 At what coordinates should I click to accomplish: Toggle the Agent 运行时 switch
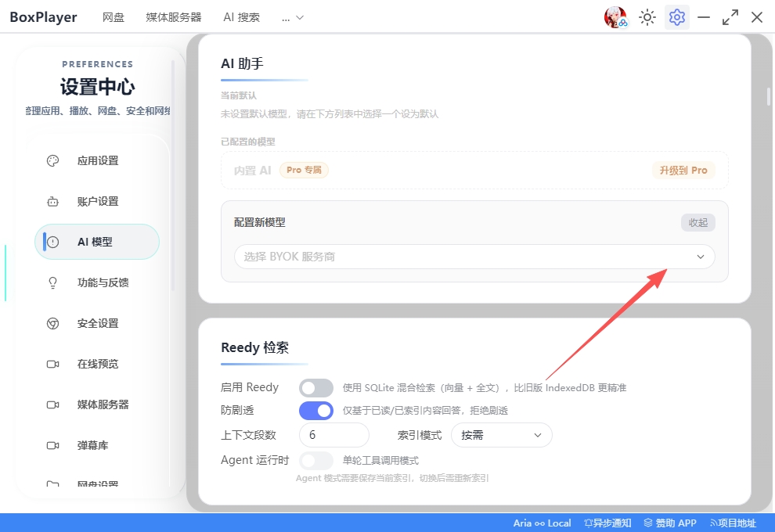click(315, 460)
